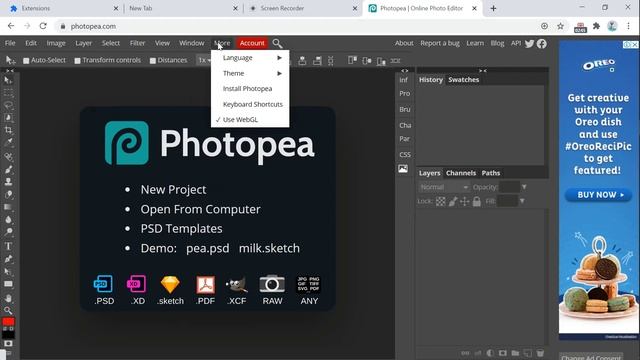
Task: Select the Rectangle shape tool
Action: tap(8, 284)
